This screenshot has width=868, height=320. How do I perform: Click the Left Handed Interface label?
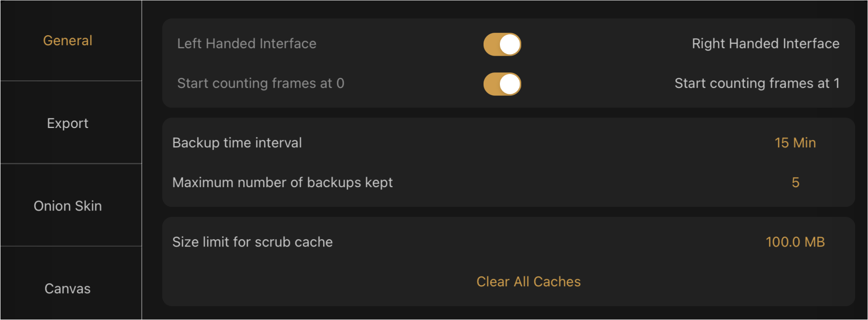click(x=246, y=44)
